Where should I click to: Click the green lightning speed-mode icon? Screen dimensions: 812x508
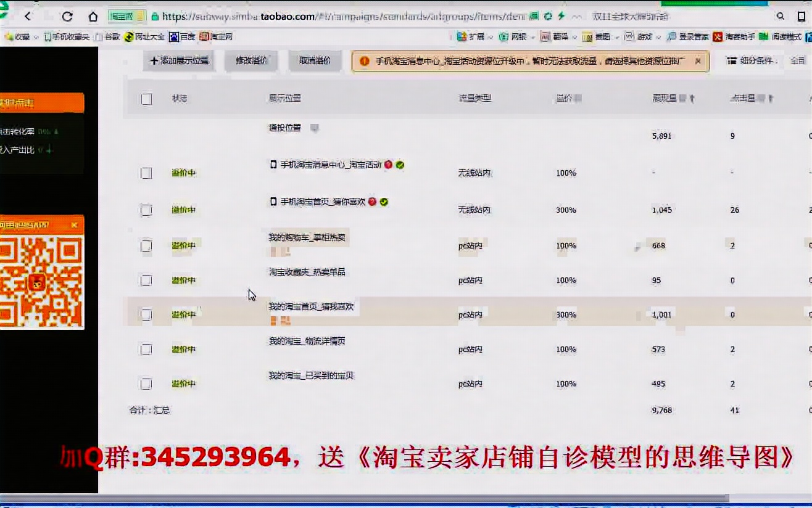point(561,17)
